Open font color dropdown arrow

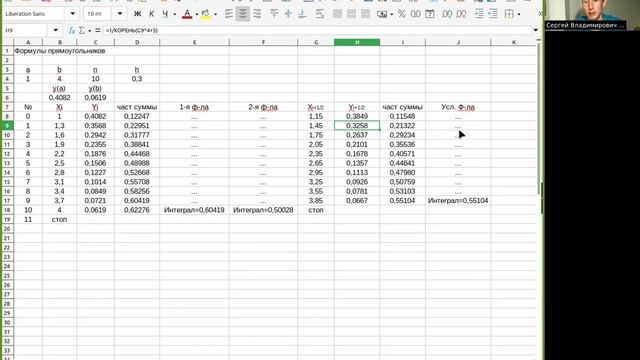[196, 14]
